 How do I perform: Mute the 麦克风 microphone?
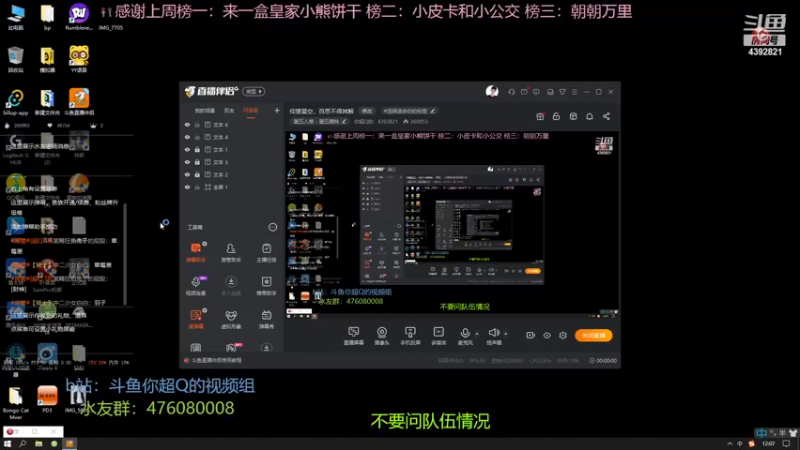[465, 336]
